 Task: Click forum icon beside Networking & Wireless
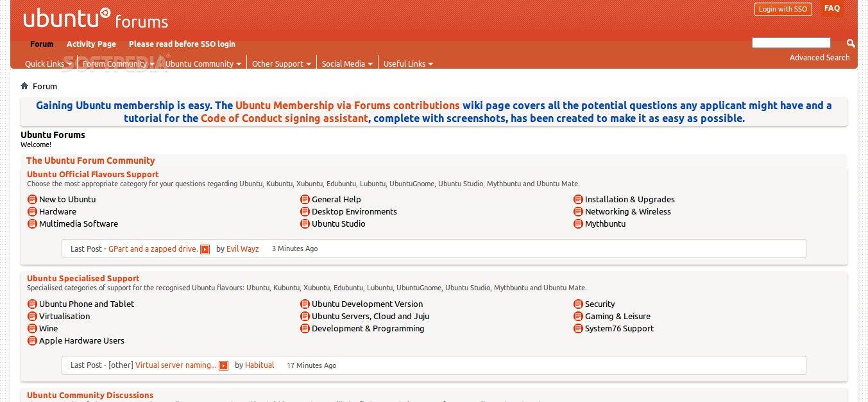click(578, 211)
